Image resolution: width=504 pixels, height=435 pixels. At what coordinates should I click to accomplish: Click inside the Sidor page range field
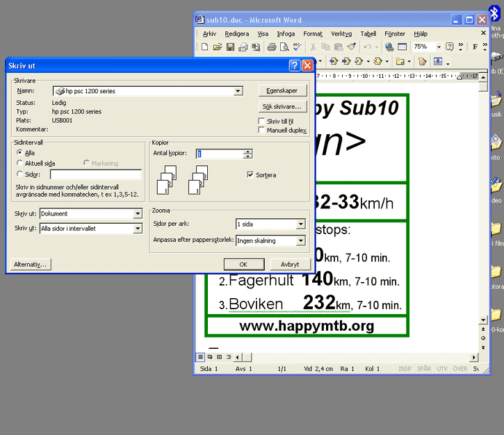tap(95, 174)
